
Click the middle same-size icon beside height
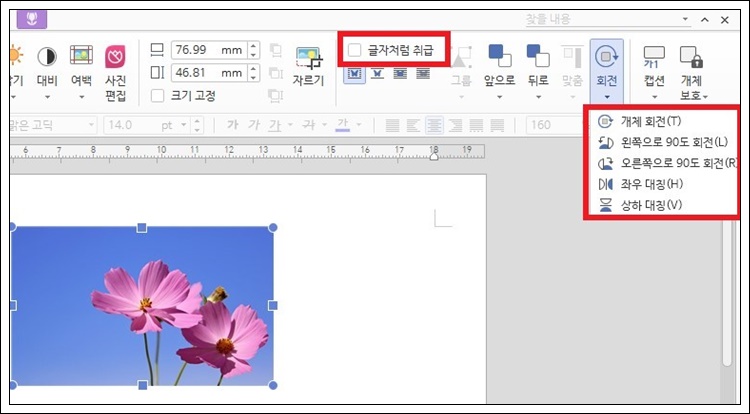276,73
